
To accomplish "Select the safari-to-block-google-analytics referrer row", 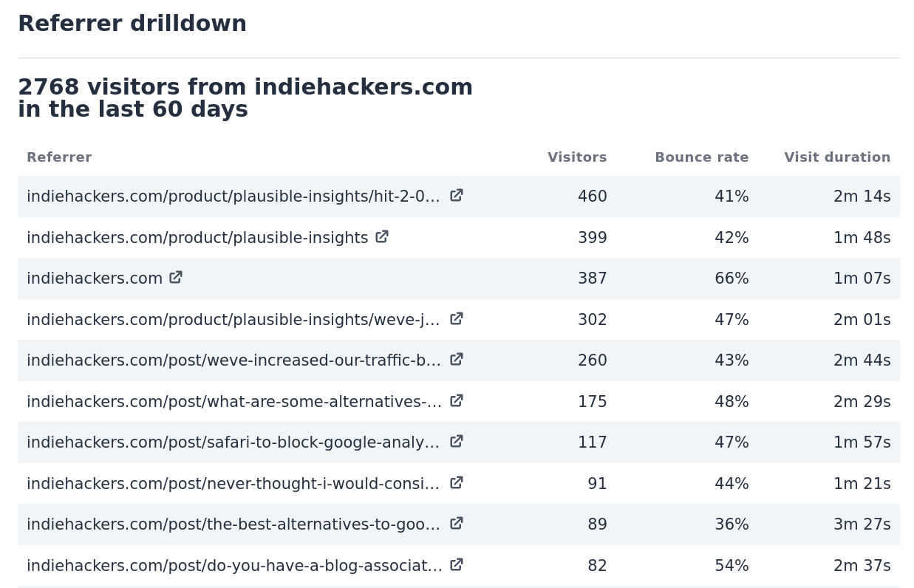I will click(233, 442).
